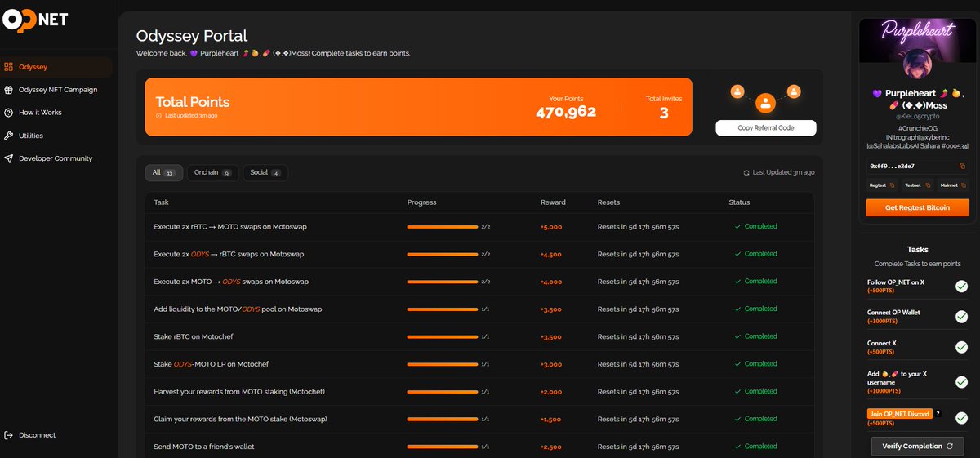The image size is (980, 458).
Task: Click 'Execute 2x rBTC → MOTO swaps on Motoswap'
Action: point(230,226)
